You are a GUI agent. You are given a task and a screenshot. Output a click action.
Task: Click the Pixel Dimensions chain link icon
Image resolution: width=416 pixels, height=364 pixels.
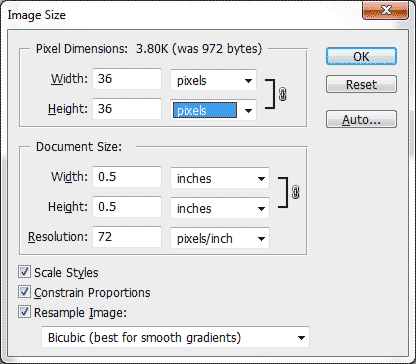point(282,95)
